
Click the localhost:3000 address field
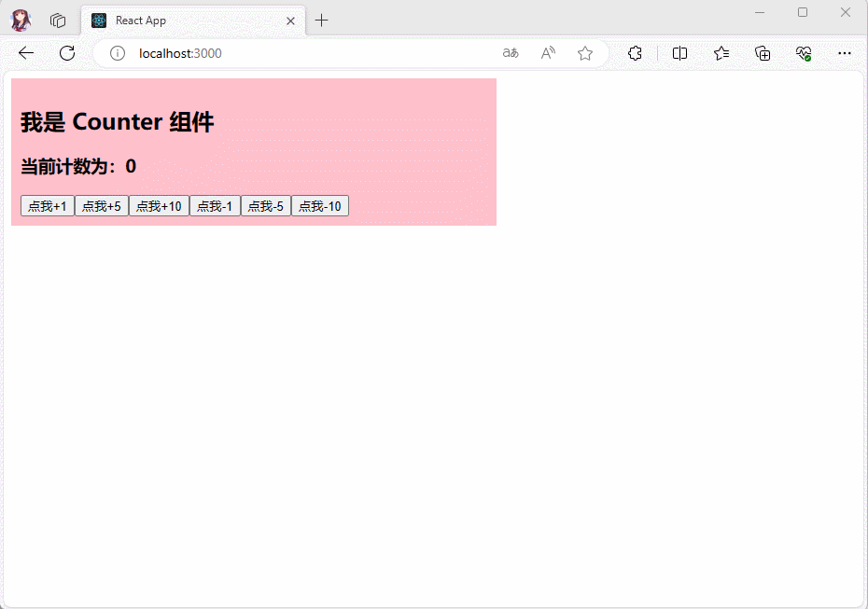pos(308,53)
